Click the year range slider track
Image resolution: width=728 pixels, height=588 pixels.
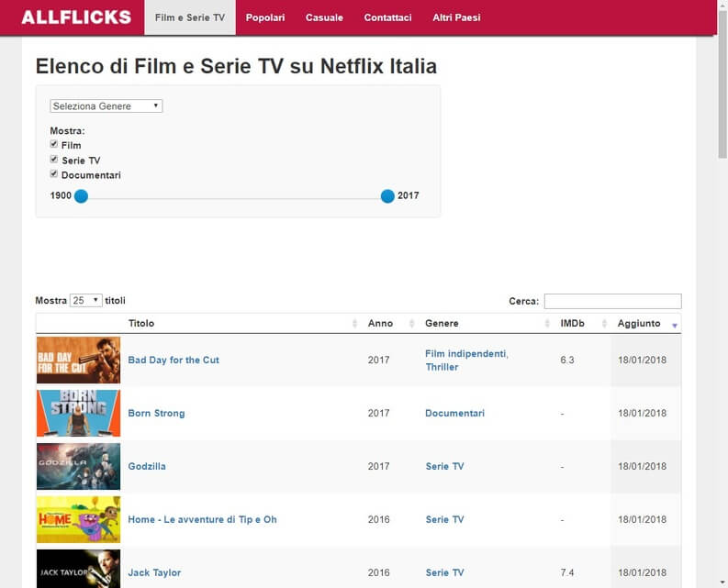point(234,198)
